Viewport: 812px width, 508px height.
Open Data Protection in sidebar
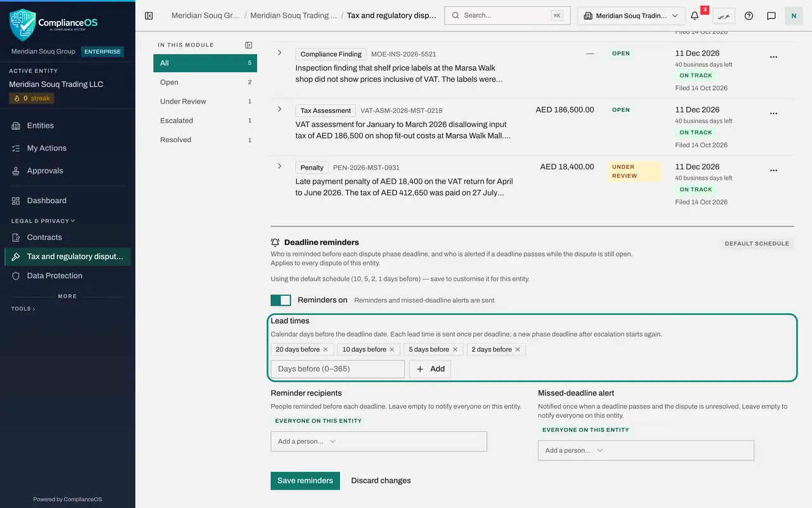tap(67, 276)
